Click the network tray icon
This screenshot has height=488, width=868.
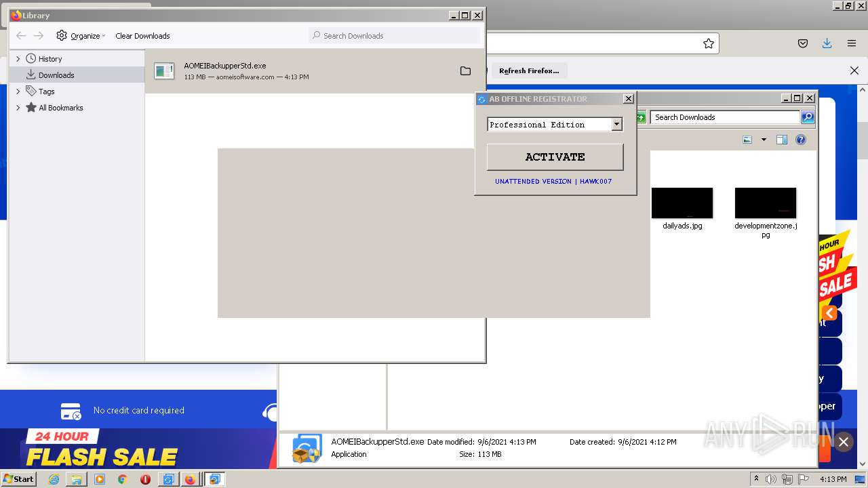(787, 479)
